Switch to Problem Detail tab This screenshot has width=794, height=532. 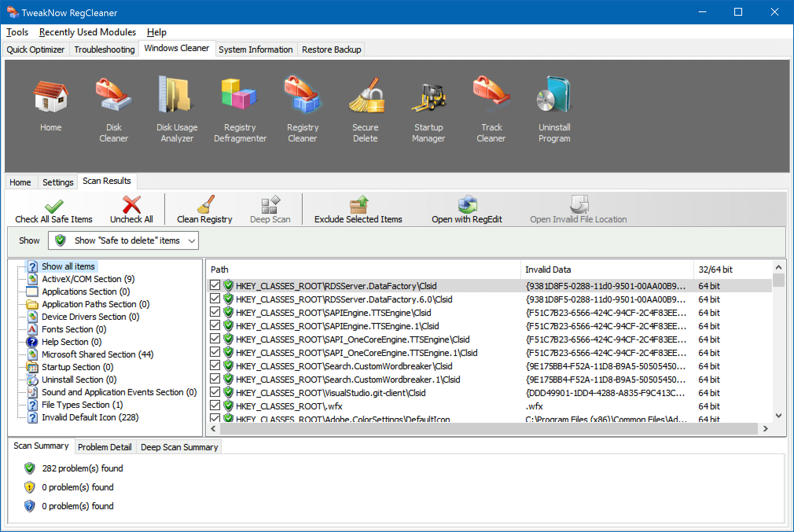point(105,447)
